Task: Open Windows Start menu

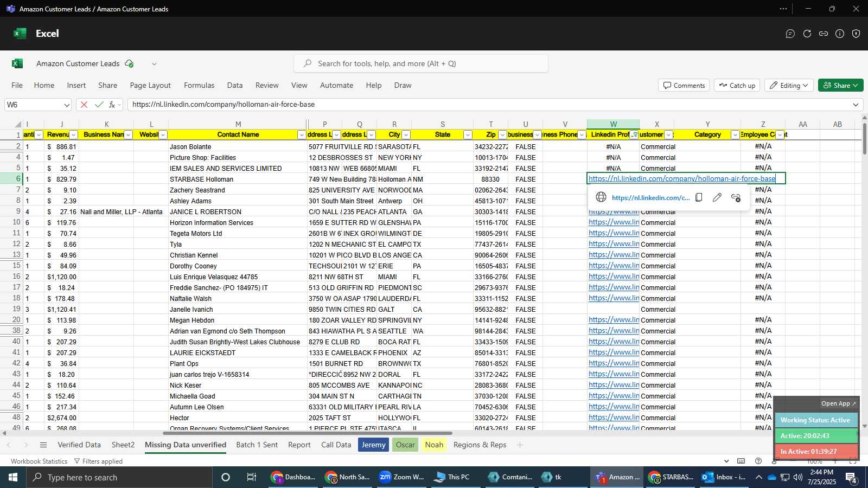Action: [x=13, y=477]
